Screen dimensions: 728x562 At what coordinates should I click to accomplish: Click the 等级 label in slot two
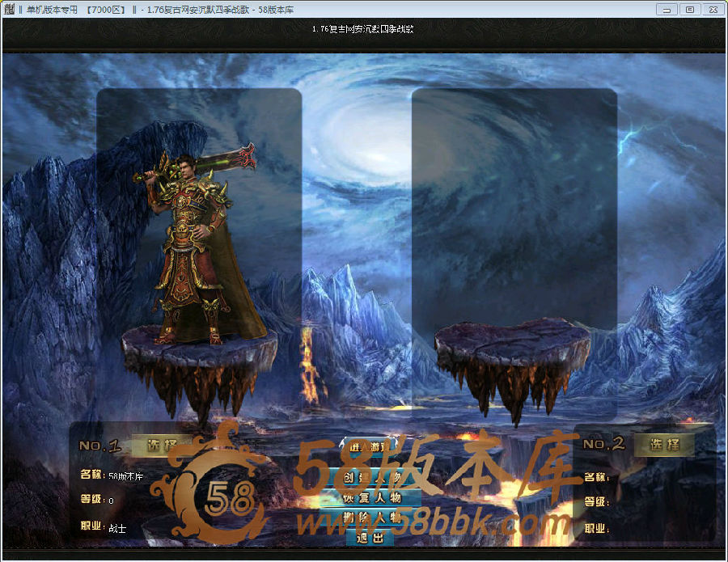(x=597, y=501)
